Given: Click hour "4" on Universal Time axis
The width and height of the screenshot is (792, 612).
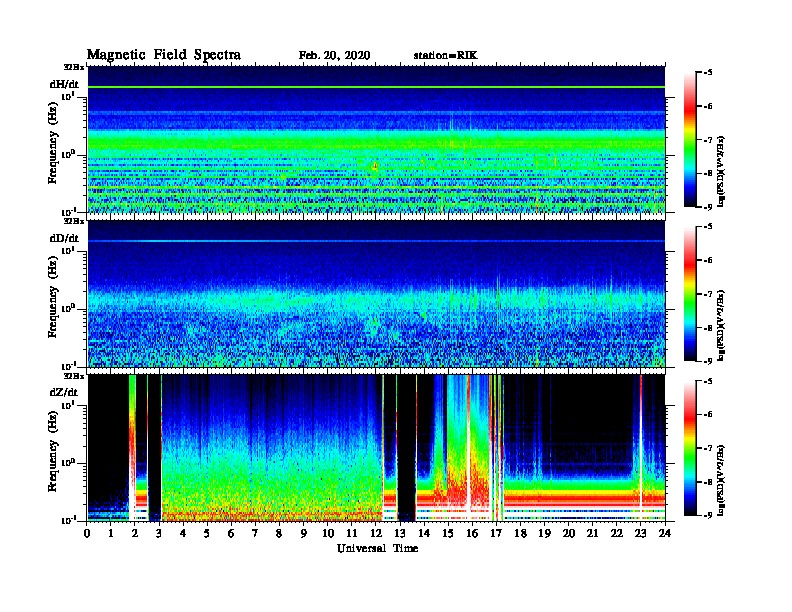Looking at the screenshot, I should tap(183, 533).
